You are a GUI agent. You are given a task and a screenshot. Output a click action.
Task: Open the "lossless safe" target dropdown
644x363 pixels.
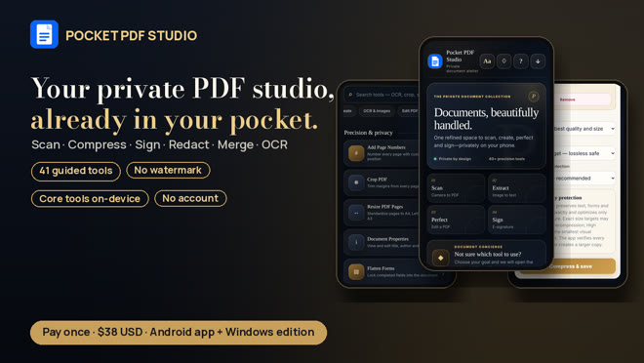point(584,153)
